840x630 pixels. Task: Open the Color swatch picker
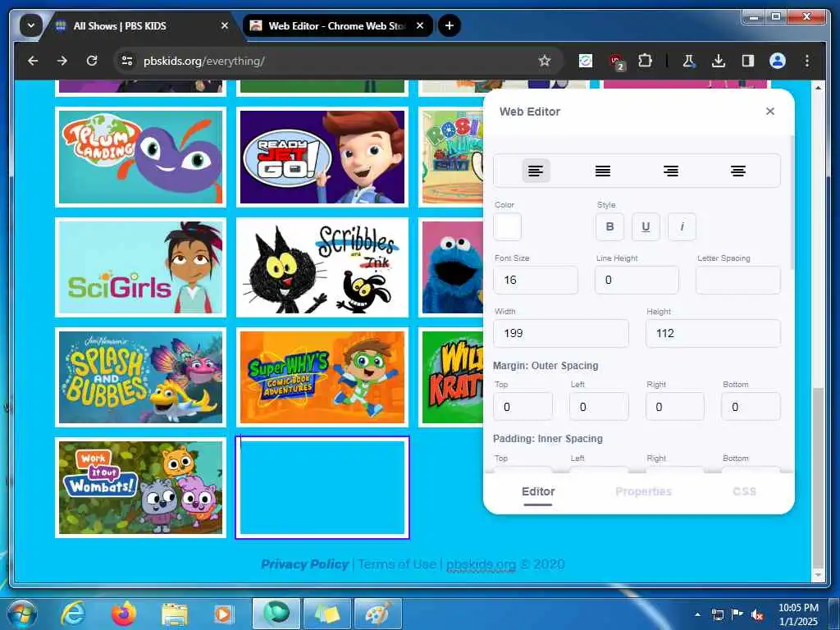coord(507,226)
